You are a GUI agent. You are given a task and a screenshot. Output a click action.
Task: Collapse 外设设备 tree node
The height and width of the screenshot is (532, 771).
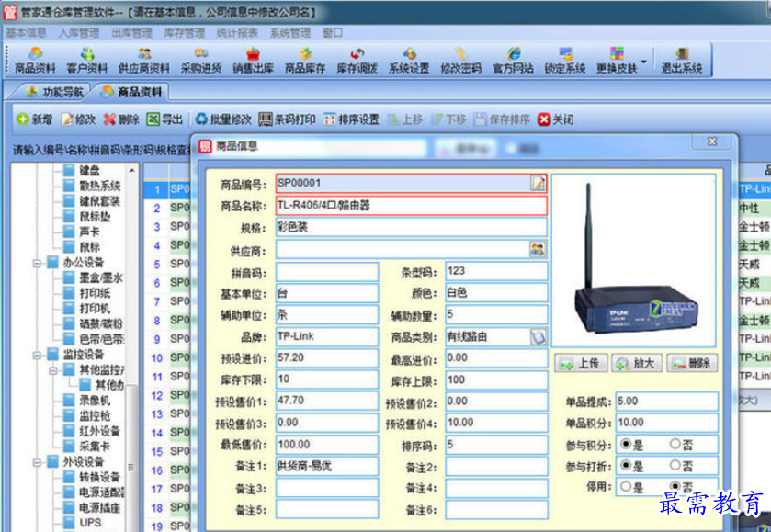pyautogui.click(x=37, y=462)
